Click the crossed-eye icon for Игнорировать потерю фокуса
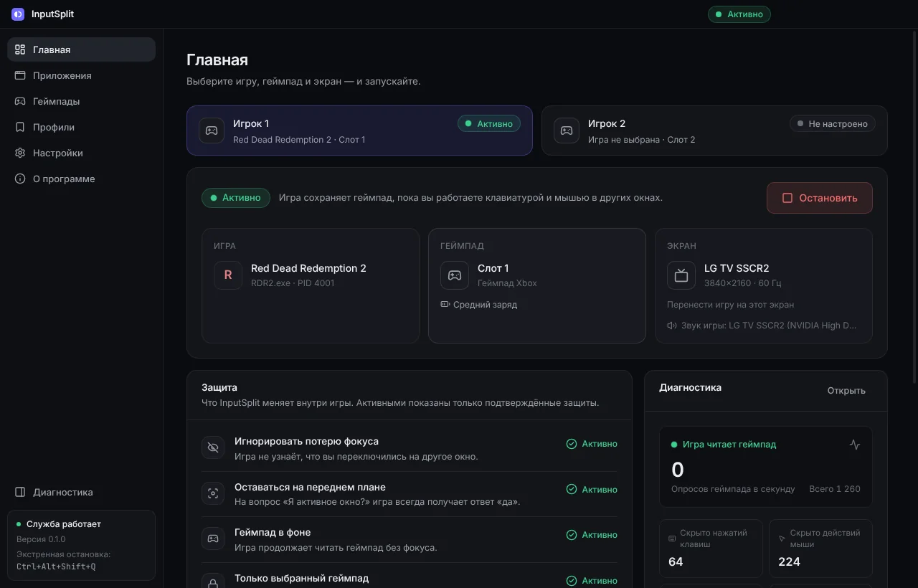This screenshot has width=918, height=588. [213, 447]
